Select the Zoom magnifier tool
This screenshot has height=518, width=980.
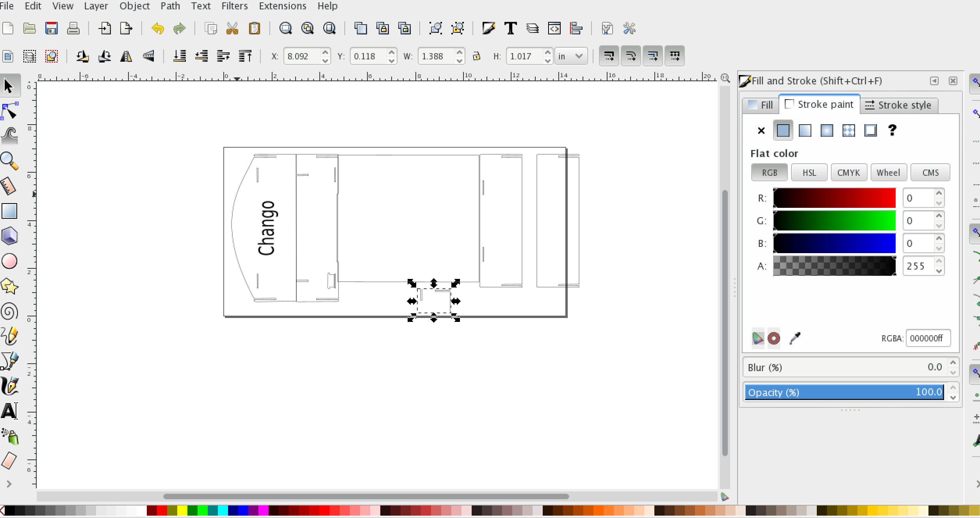9,161
